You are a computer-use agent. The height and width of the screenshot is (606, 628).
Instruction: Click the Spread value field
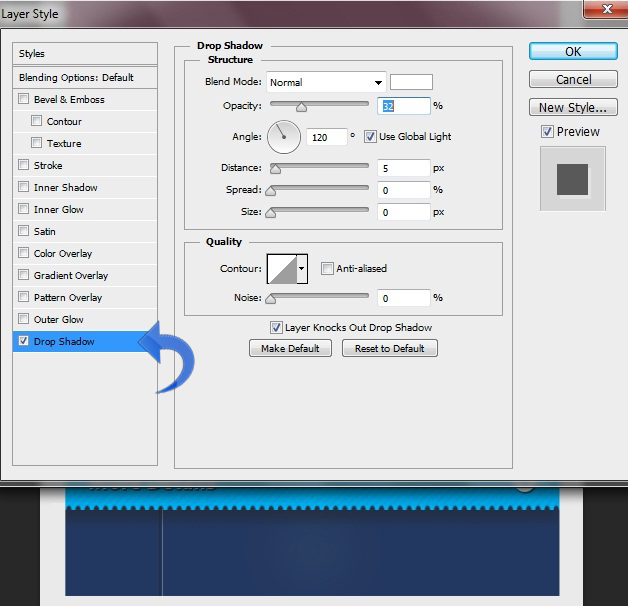click(x=404, y=190)
